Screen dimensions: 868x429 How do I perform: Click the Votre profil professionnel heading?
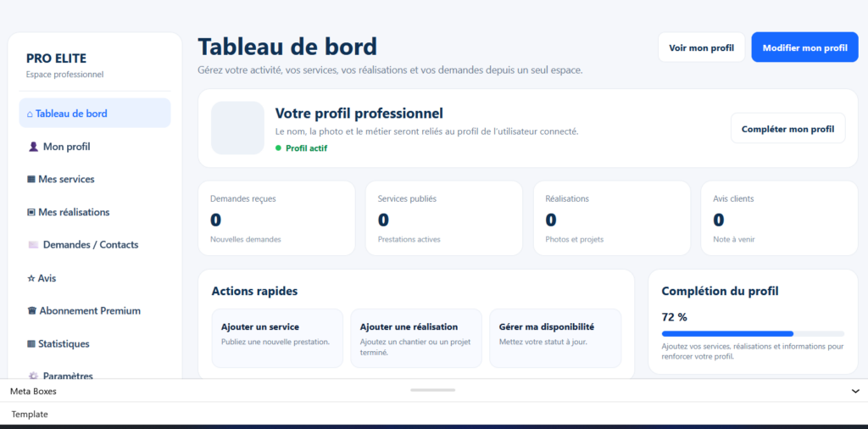point(359,114)
